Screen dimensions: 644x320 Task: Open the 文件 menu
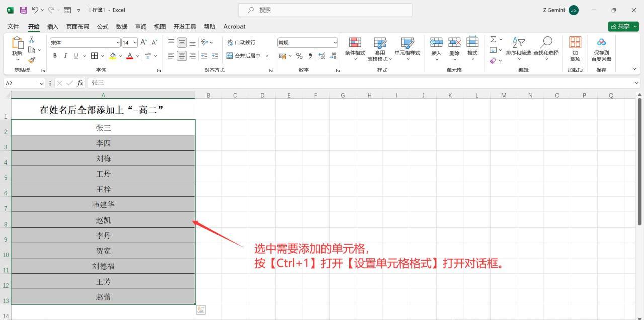pyautogui.click(x=13, y=26)
